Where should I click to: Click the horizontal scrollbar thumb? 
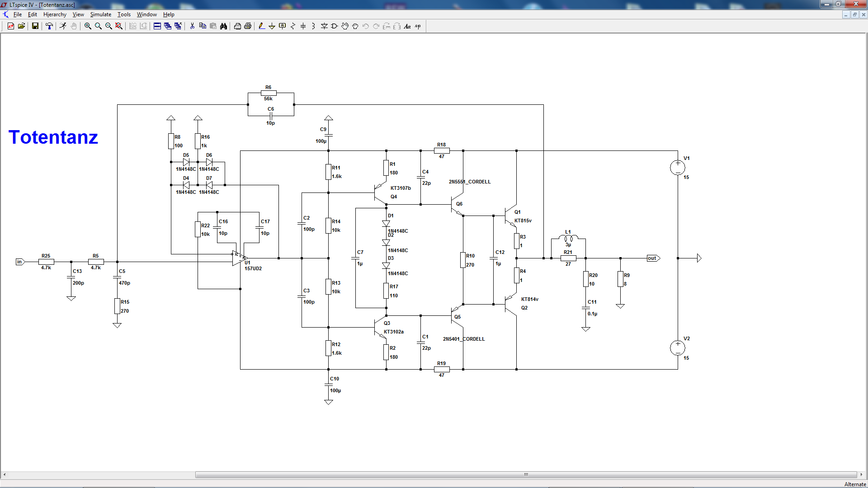pos(526,474)
